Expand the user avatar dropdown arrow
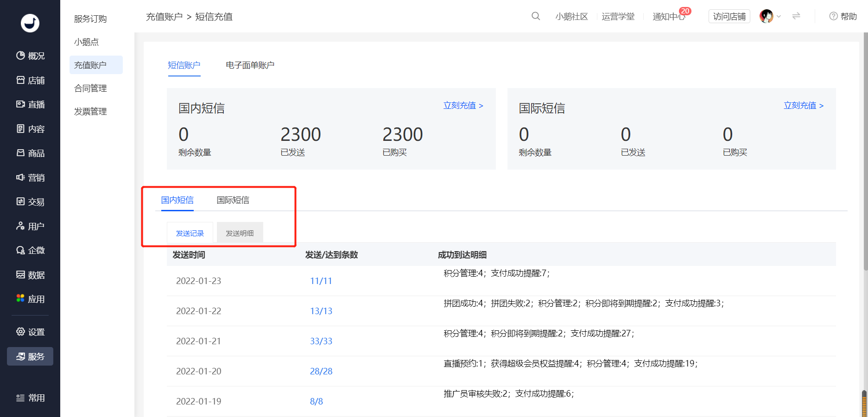 pos(779,16)
